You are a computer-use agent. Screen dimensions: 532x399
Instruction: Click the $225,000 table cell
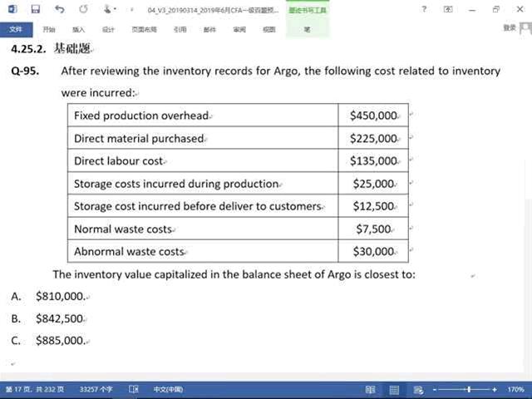pos(373,138)
